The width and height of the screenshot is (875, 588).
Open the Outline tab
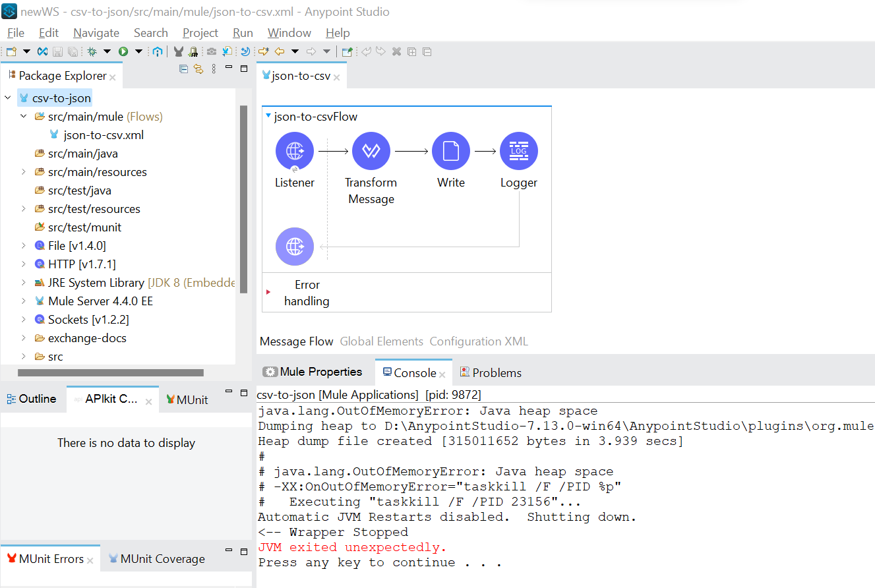coord(32,399)
